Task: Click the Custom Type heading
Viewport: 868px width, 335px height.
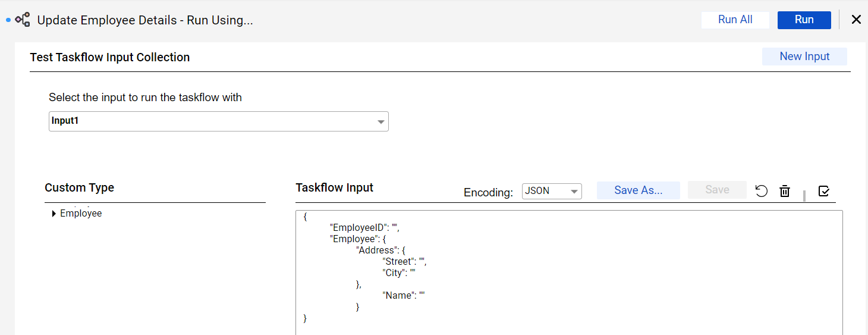Action: pyautogui.click(x=80, y=187)
